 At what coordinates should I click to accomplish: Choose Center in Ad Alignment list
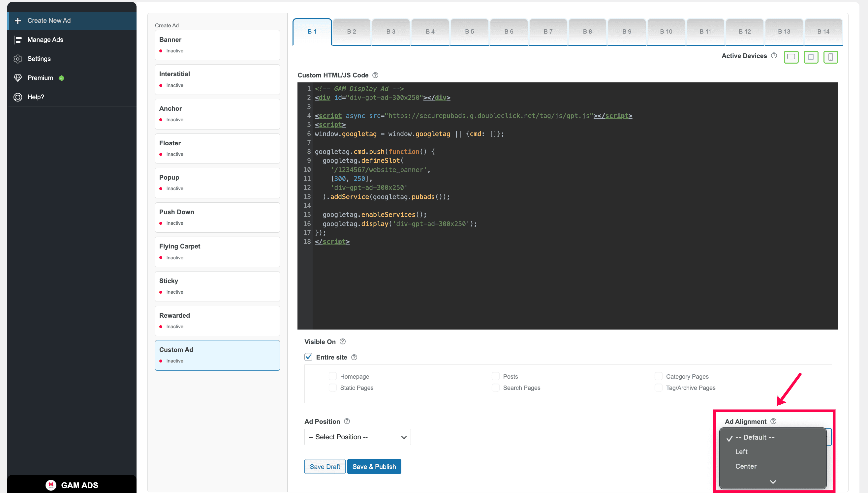[x=772, y=466]
